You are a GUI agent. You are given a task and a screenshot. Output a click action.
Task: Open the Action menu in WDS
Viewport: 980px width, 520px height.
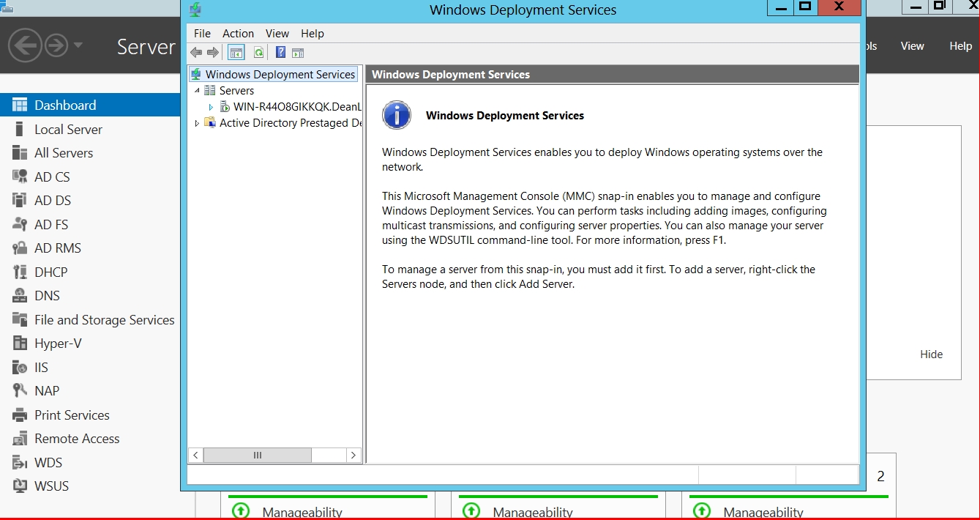238,34
